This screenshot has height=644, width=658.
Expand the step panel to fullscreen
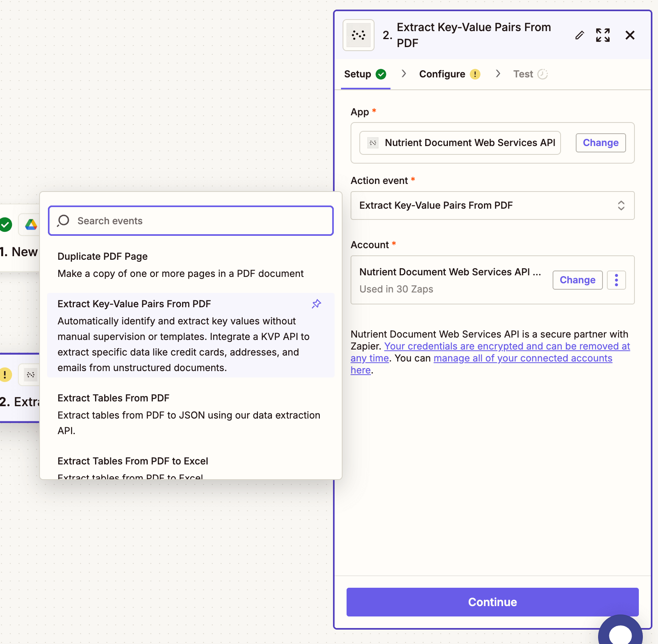(603, 35)
